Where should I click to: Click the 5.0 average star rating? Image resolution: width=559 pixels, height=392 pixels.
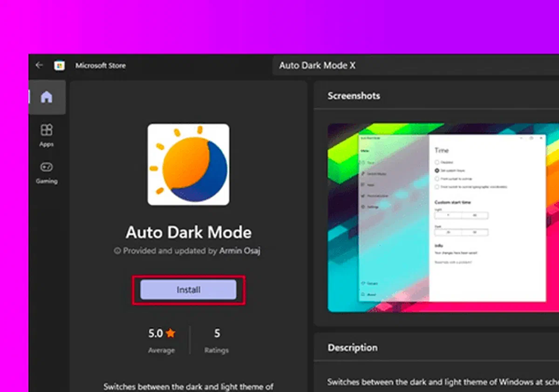pyautogui.click(x=161, y=340)
